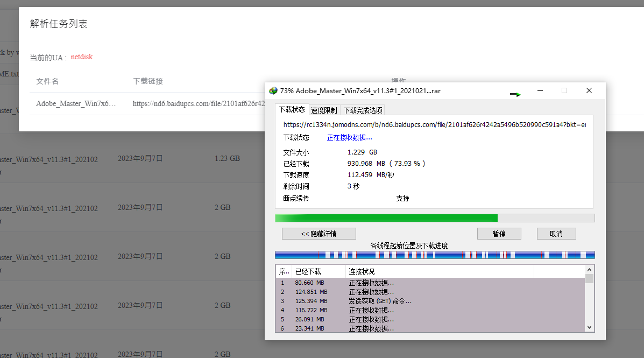Click the blue thread segments progress bar
Image resolution: width=644 pixels, height=358 pixels.
(x=434, y=255)
